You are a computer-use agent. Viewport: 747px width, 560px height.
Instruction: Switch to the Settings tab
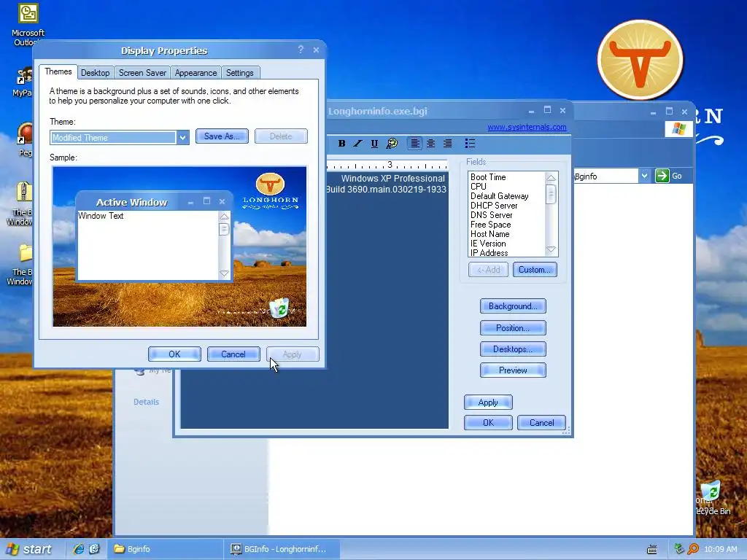pyautogui.click(x=239, y=73)
